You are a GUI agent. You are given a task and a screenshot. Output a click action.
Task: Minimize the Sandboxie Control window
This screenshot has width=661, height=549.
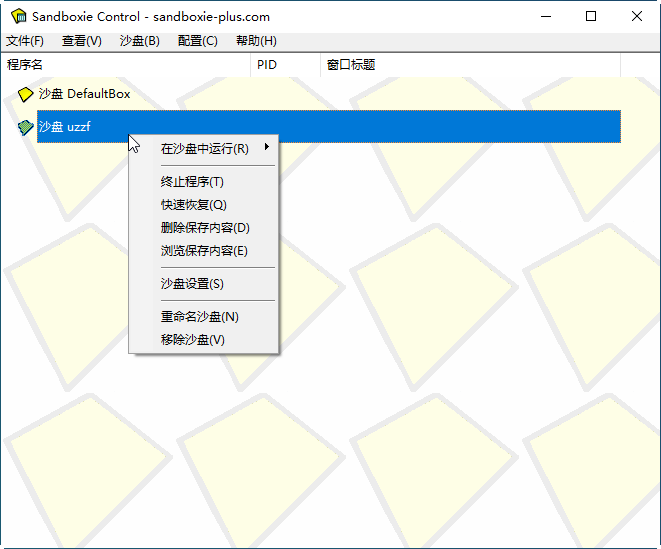[x=546, y=16]
